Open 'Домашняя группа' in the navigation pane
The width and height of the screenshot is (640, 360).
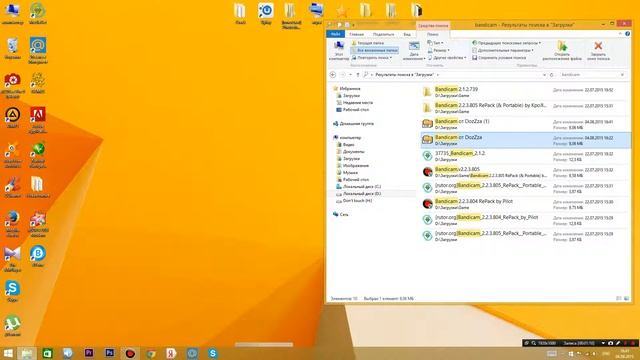[x=353, y=123]
